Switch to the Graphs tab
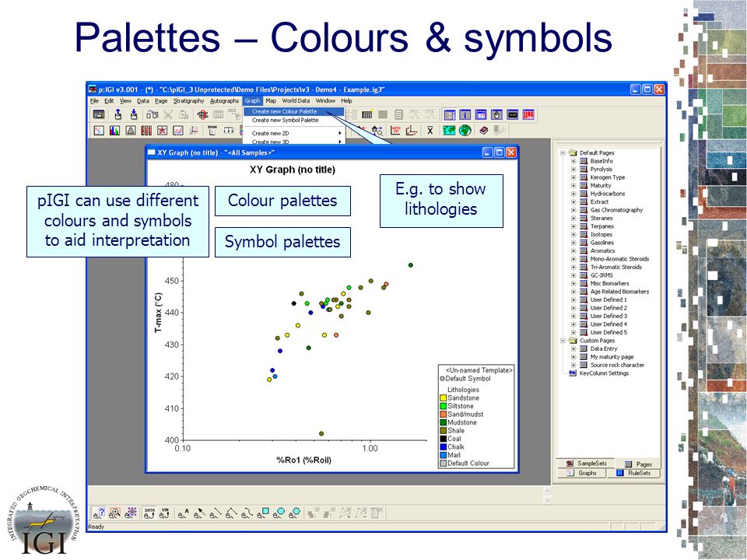The height and width of the screenshot is (560, 747). click(x=582, y=473)
